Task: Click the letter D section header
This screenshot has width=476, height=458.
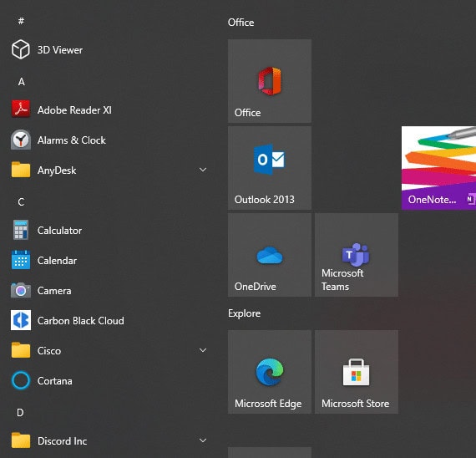Action: click(20, 412)
